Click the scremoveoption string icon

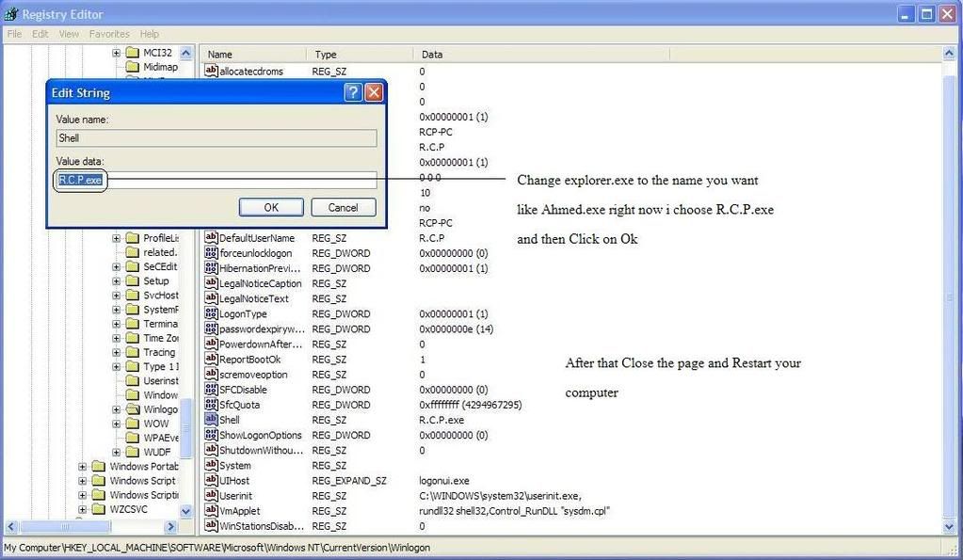211,374
